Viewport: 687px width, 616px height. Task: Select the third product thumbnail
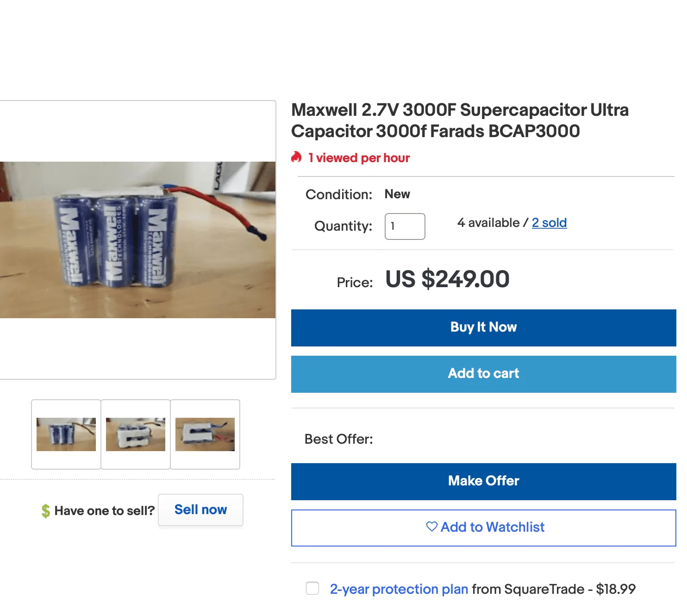[205, 434]
